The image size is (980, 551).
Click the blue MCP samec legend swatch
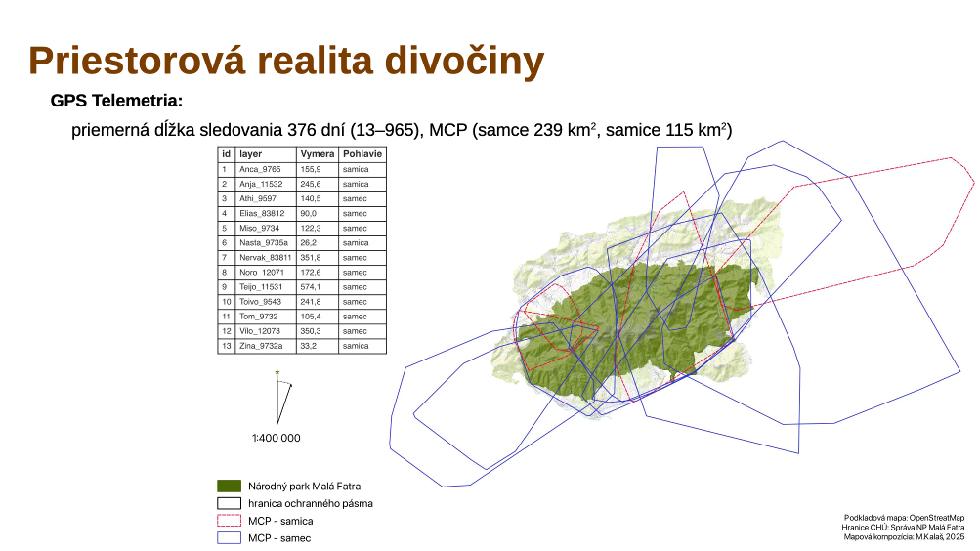[229, 538]
